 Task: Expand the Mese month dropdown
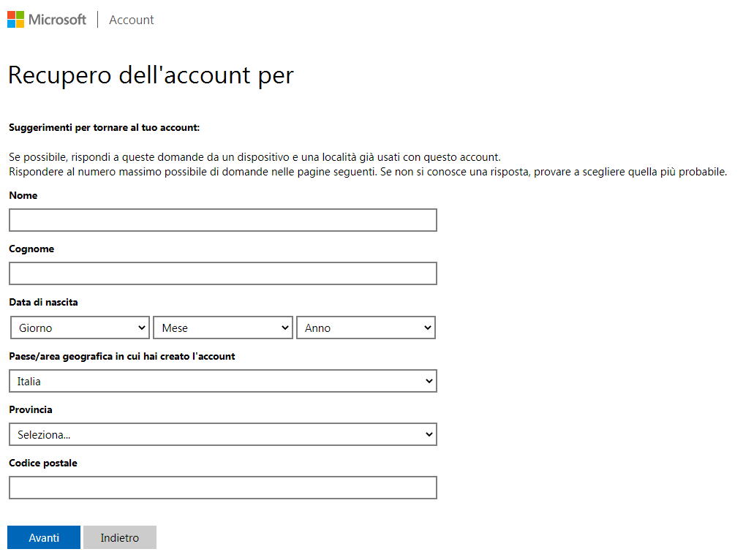[222, 328]
